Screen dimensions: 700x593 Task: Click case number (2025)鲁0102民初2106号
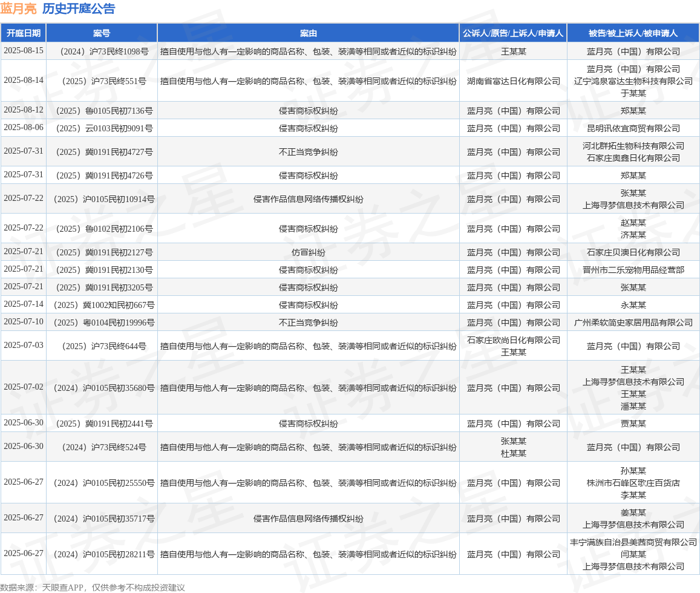click(101, 229)
